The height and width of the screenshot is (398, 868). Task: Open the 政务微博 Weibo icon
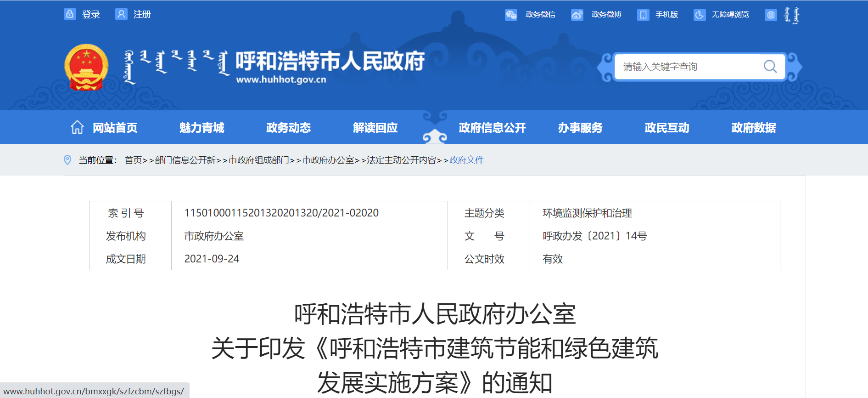pyautogui.click(x=577, y=15)
